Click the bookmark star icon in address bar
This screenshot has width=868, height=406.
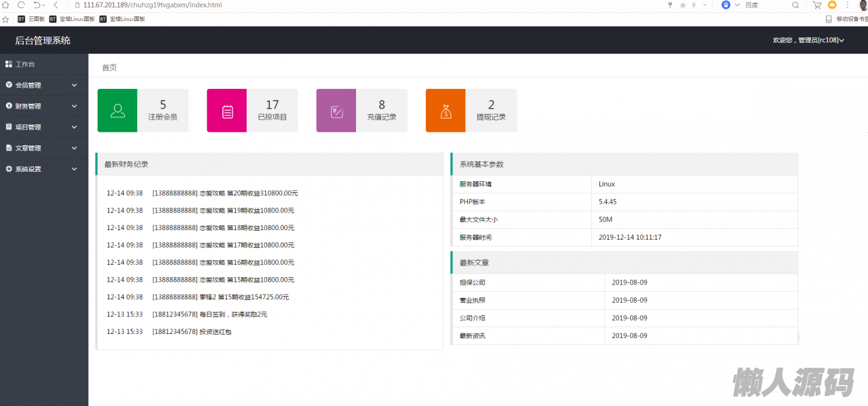682,5
